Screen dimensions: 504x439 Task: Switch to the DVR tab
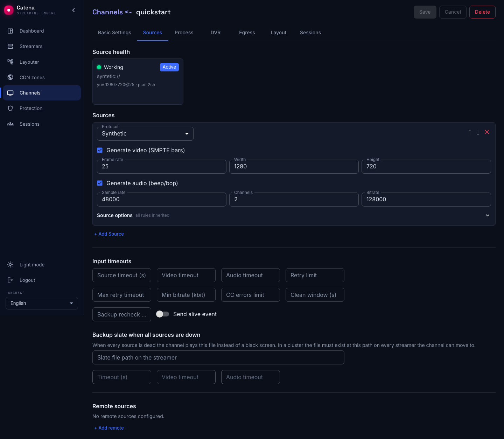click(216, 33)
